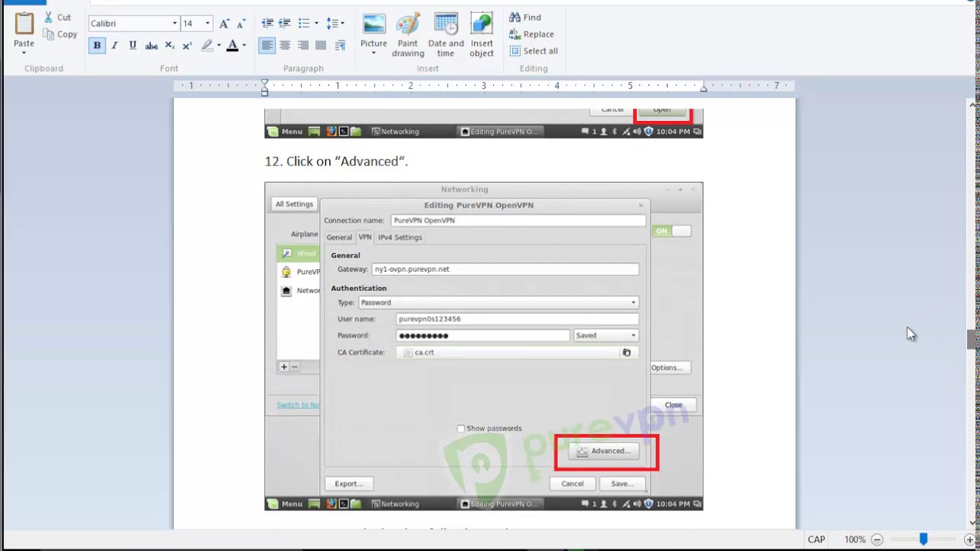Center the paragraph text
The image size is (980, 551).
[x=285, y=46]
